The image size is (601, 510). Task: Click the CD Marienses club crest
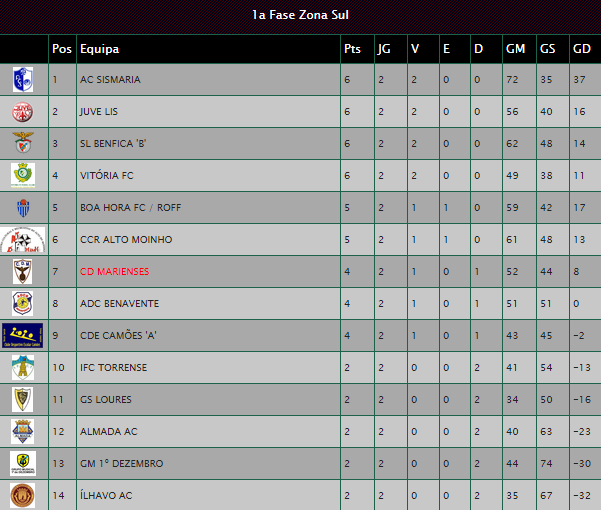point(23,271)
